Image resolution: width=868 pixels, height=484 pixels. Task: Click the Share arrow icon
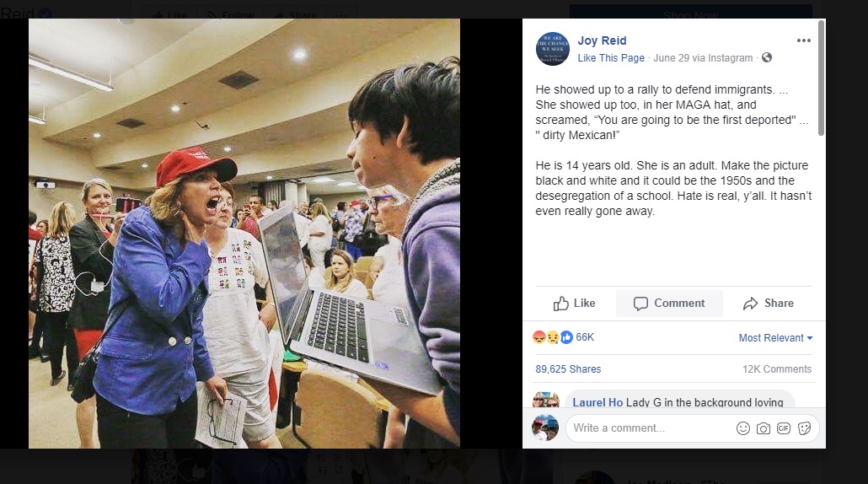pyautogui.click(x=750, y=304)
